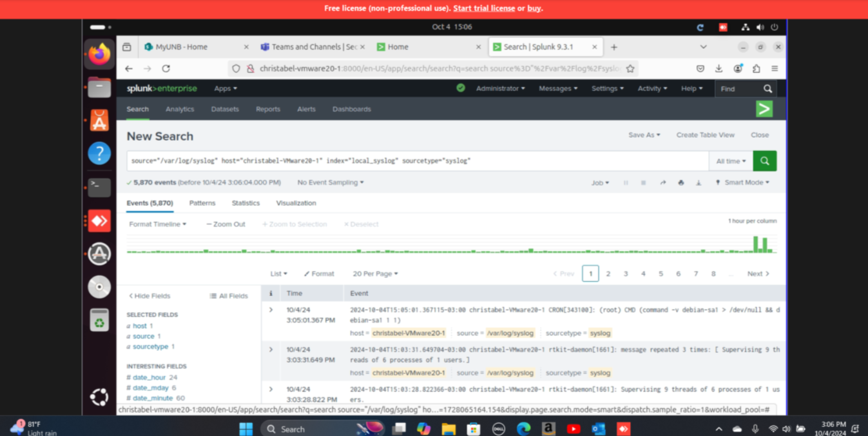Click Create Table View
This screenshot has height=436, width=868.
point(705,135)
